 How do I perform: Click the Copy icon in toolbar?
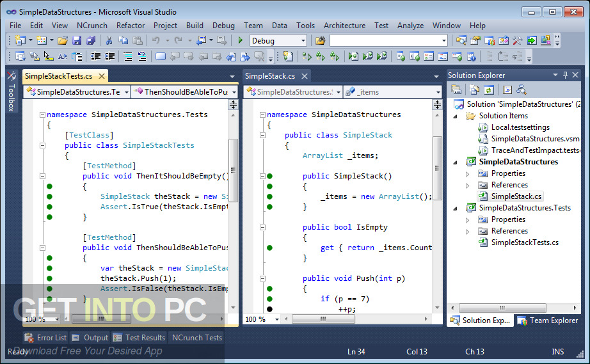123,40
